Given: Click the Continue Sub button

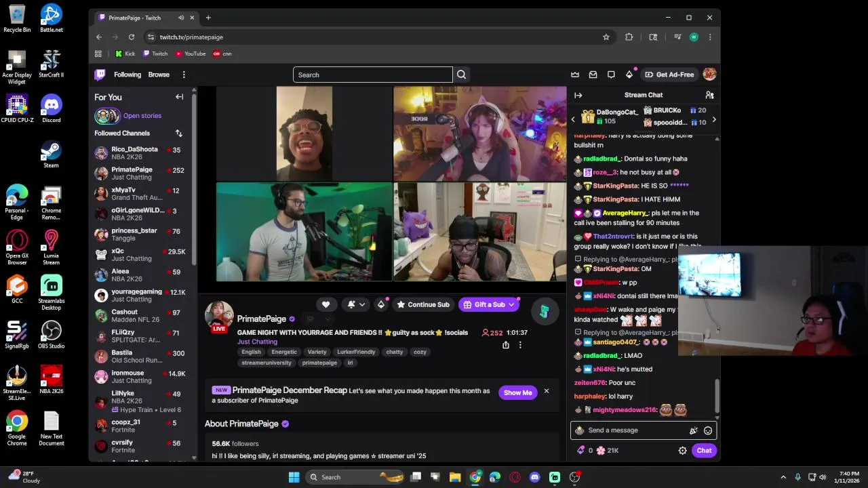Looking at the screenshot, I should tap(422, 304).
